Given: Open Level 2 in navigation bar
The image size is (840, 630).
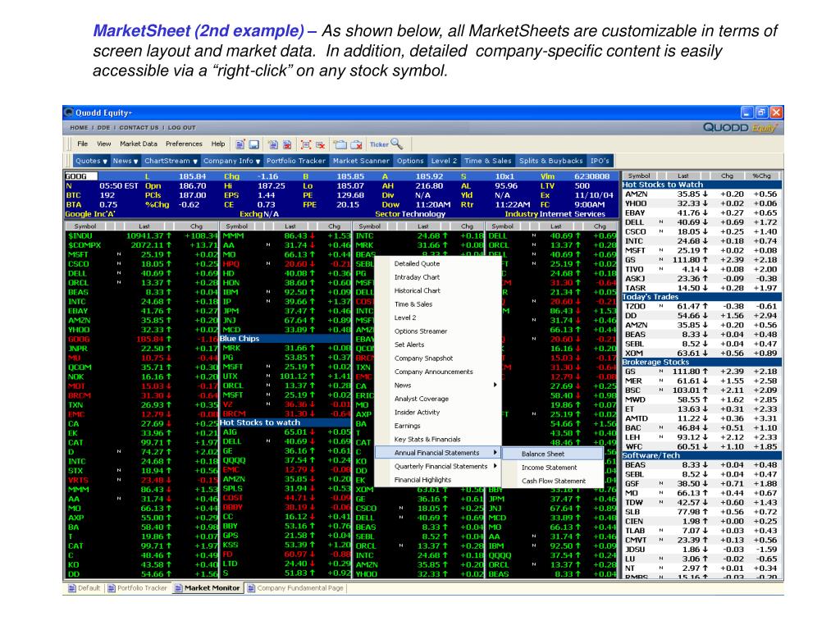Looking at the screenshot, I should click(x=444, y=161).
